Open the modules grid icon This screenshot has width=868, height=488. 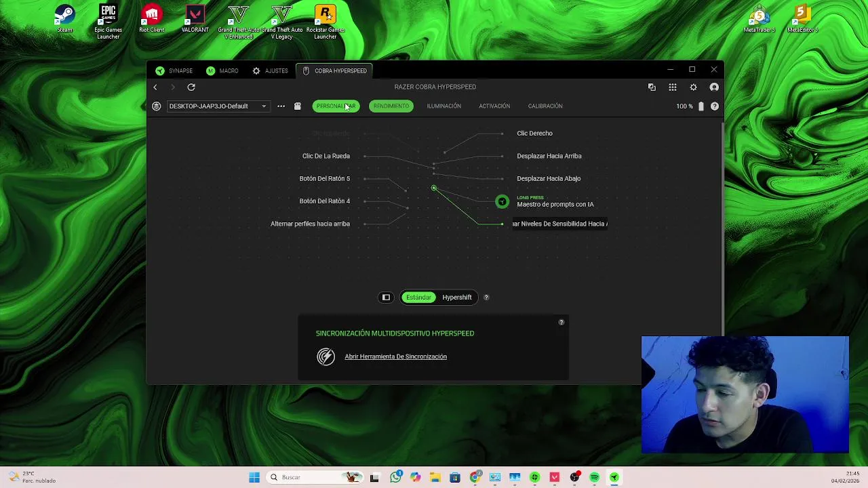tap(673, 87)
